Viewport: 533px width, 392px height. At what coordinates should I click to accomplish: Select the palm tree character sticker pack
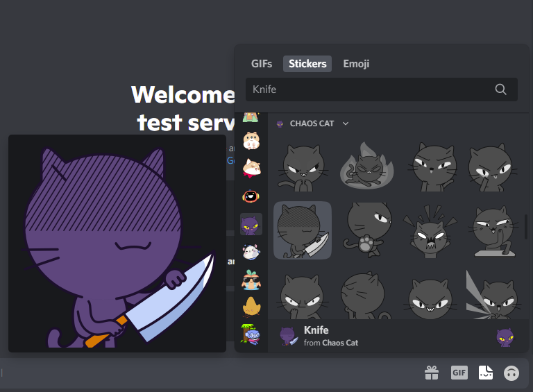[251, 334]
